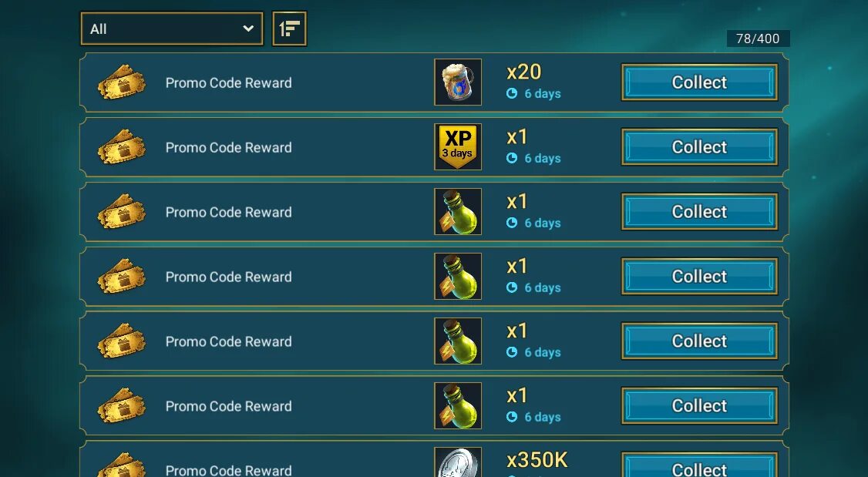
Task: Click the clock icon beside x20 timer
Action: pos(512,93)
